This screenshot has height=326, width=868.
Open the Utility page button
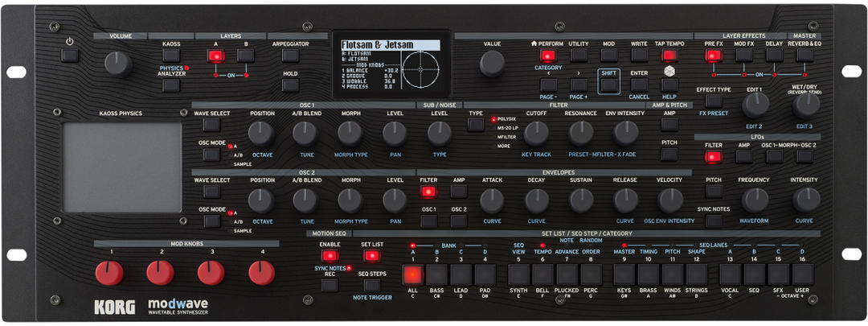pyautogui.click(x=579, y=55)
